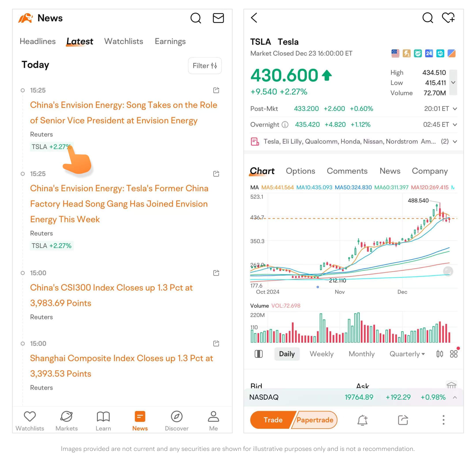Open the mail inbox envelope icon
This screenshot has height=462, width=476.
coord(218,18)
